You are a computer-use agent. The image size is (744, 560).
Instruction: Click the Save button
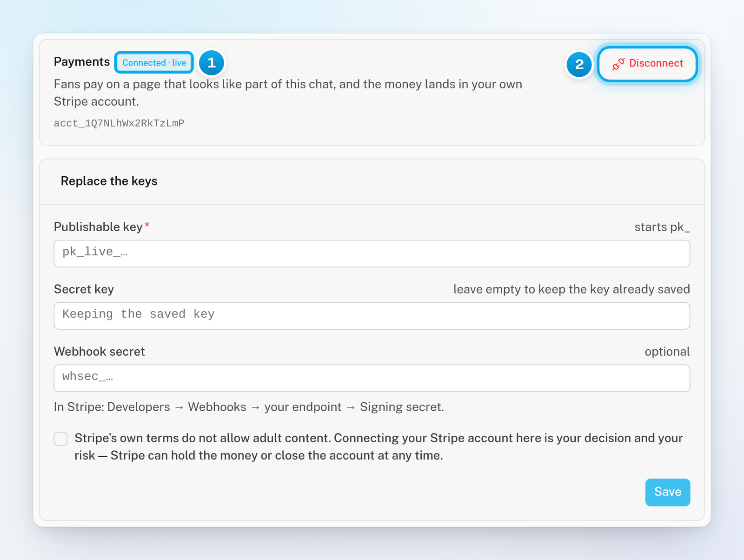click(667, 492)
